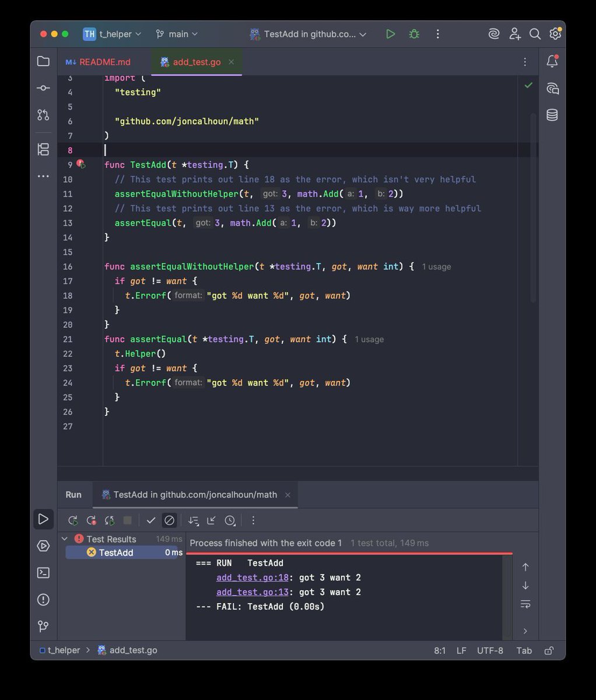Open AI Assistant spiral icon in top toolbar

[x=493, y=34]
